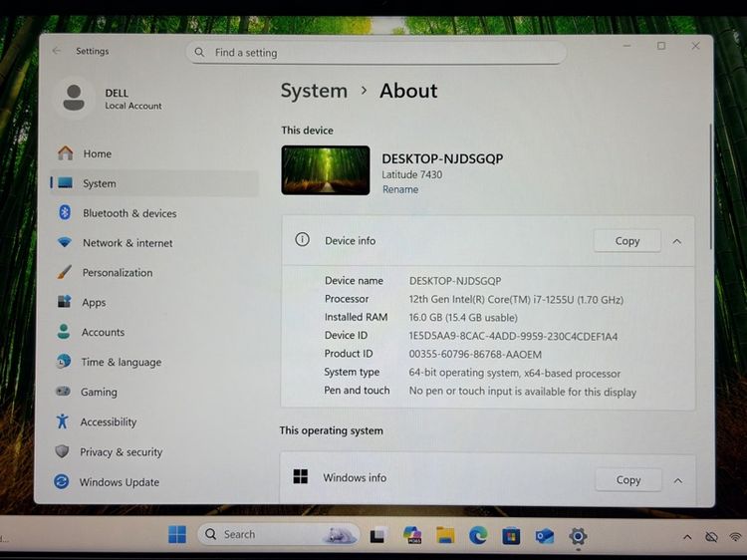This screenshot has width=747, height=560.
Task: Copy the Device info details
Action: click(626, 241)
